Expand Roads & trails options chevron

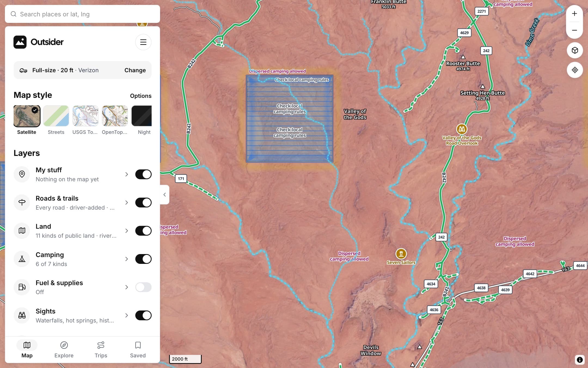pos(127,203)
